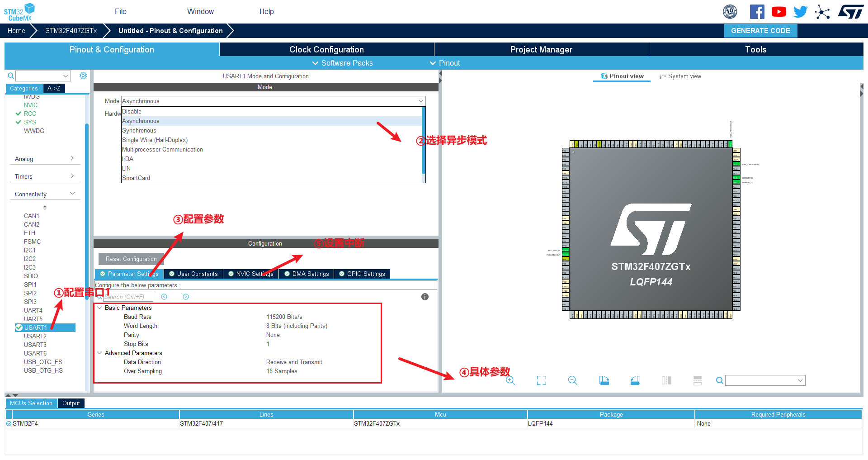The image size is (868, 460).
Task: Open the YouTube link icon
Action: (778, 12)
